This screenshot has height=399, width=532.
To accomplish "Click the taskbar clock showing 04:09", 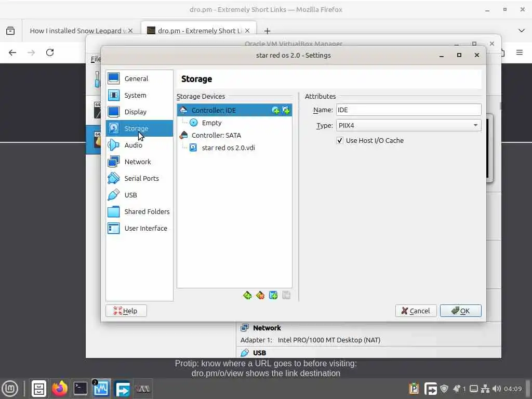I will coord(513,389).
